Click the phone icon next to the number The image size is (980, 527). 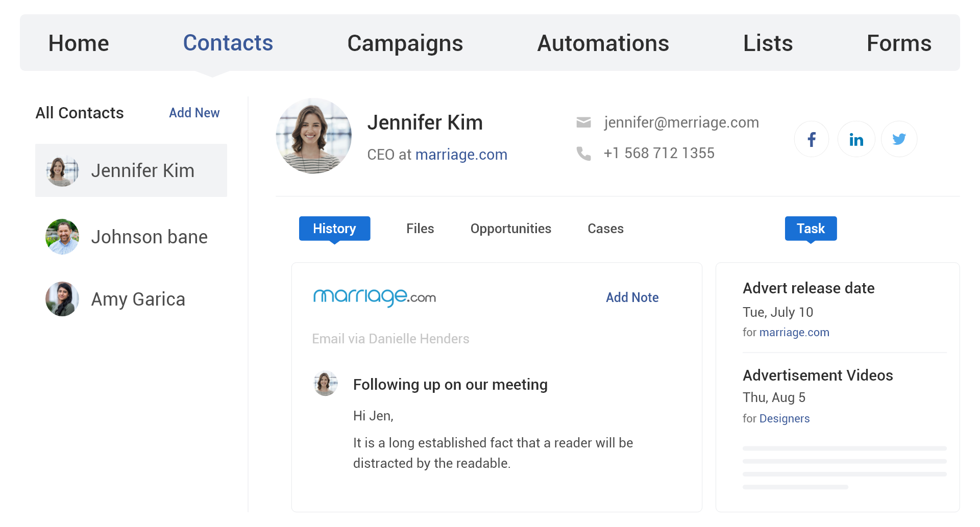583,153
